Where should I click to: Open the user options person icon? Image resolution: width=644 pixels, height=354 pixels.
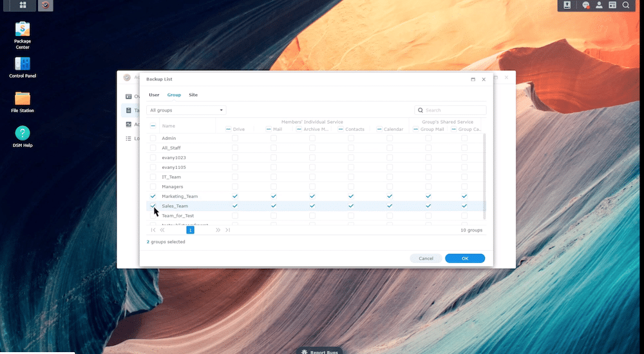(599, 5)
